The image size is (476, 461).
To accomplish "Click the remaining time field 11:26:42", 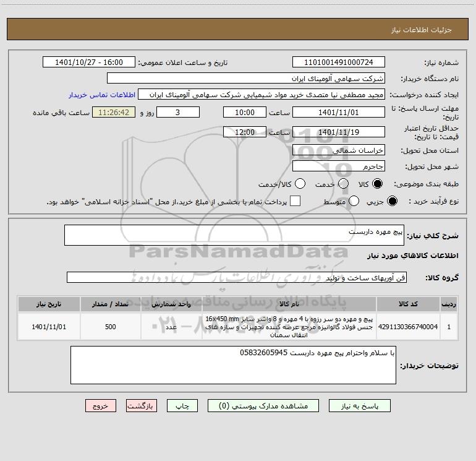I will [x=114, y=113].
